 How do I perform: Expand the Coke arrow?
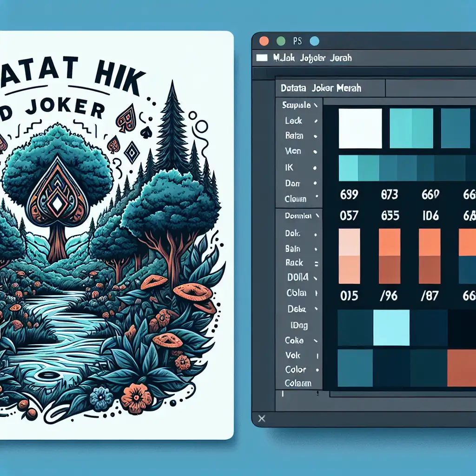click(316, 341)
